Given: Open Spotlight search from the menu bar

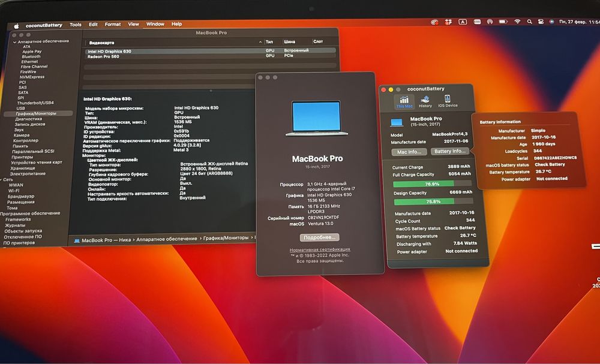Looking at the screenshot, I should click(x=529, y=22).
